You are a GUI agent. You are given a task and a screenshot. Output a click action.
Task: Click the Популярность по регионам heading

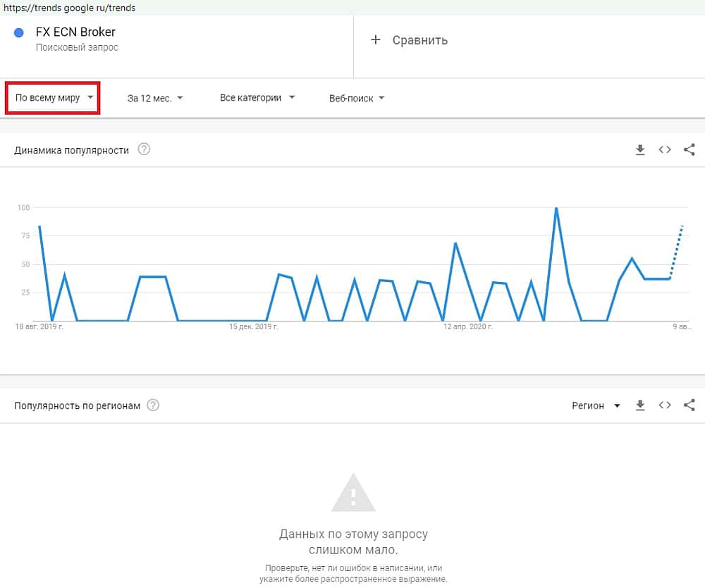[x=78, y=405]
